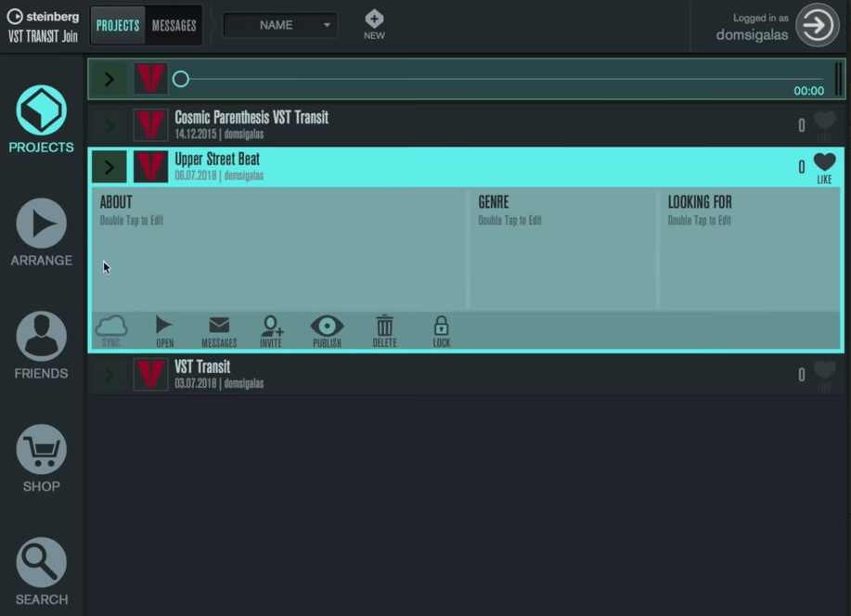Like the VST Transit project dated 03.07.2018
851x616 pixels.
pos(824,376)
